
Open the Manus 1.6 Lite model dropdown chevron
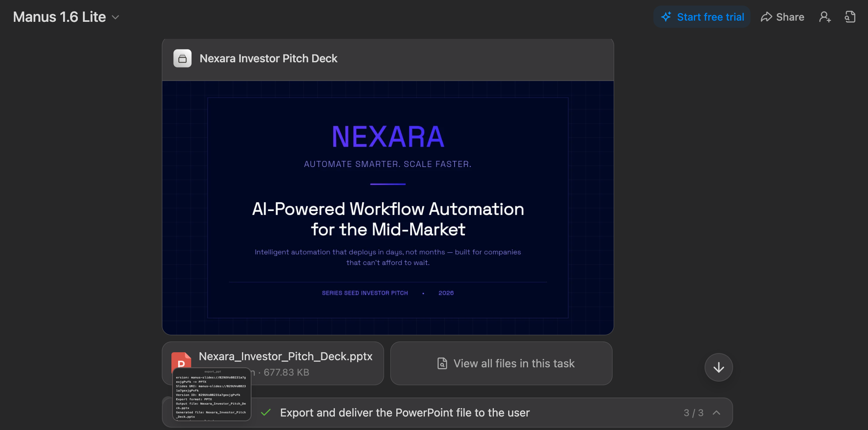coord(115,17)
